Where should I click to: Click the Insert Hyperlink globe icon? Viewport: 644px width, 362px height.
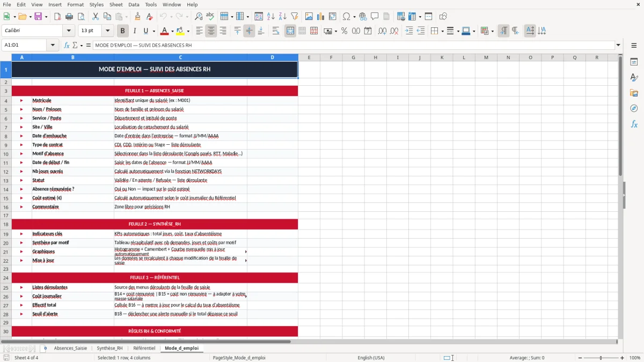363,17
